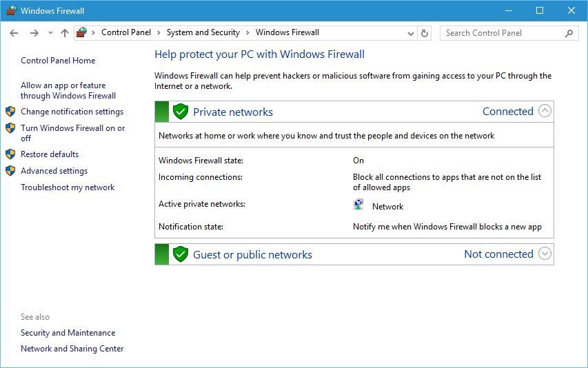This screenshot has width=588, height=368.
Task: Open Network and Sharing Center link
Action: click(72, 349)
